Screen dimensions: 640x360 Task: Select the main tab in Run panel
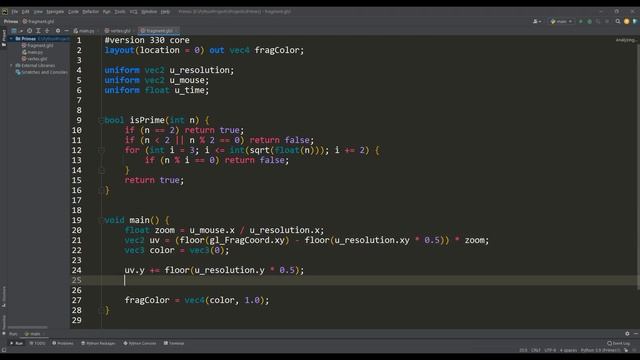(33, 334)
